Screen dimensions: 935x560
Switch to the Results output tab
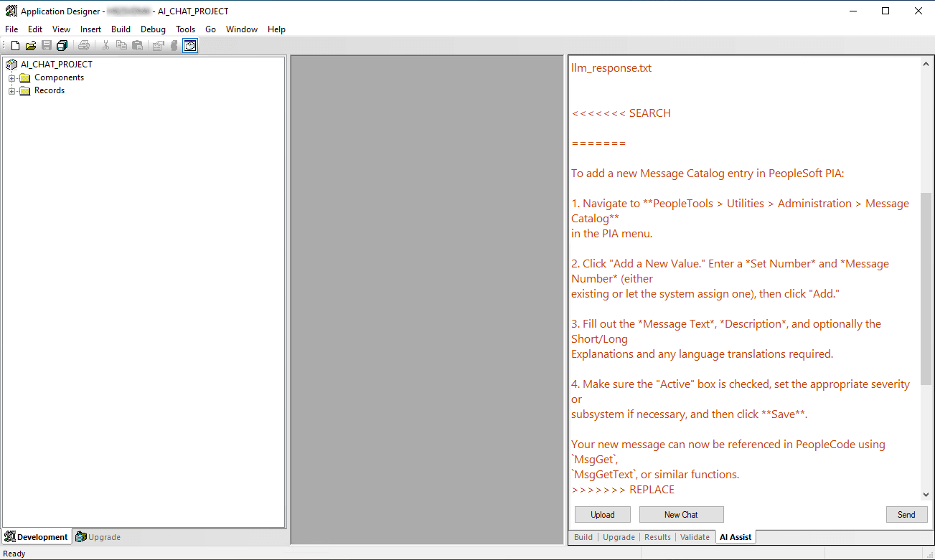[657, 537]
